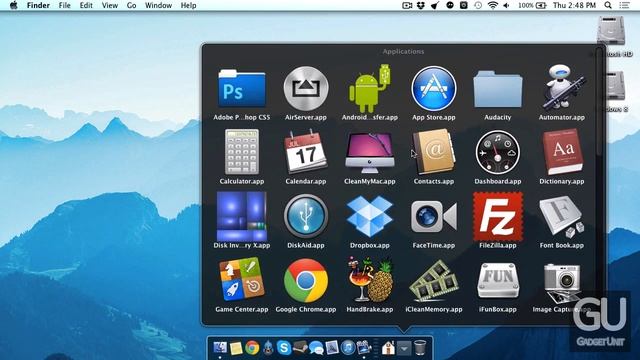Click the Finder icon in Dock
This screenshot has height=360, width=640.
(x=220, y=348)
